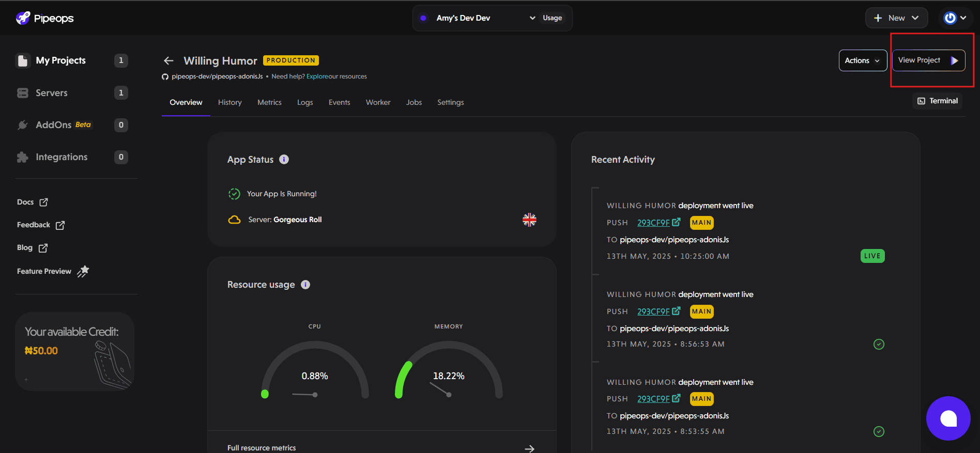
Task: Click the success check icon for 8:56:53 AM deployment
Action: click(879, 344)
